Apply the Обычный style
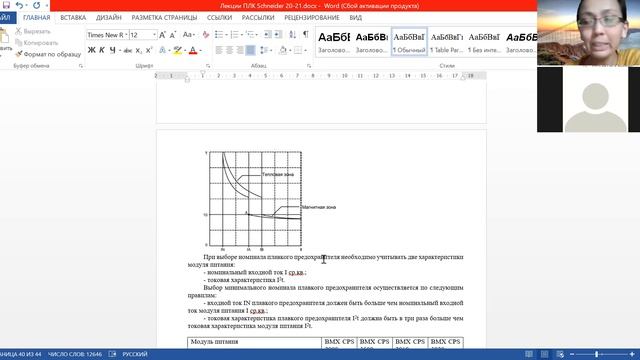The width and height of the screenshot is (640, 360). click(x=409, y=42)
